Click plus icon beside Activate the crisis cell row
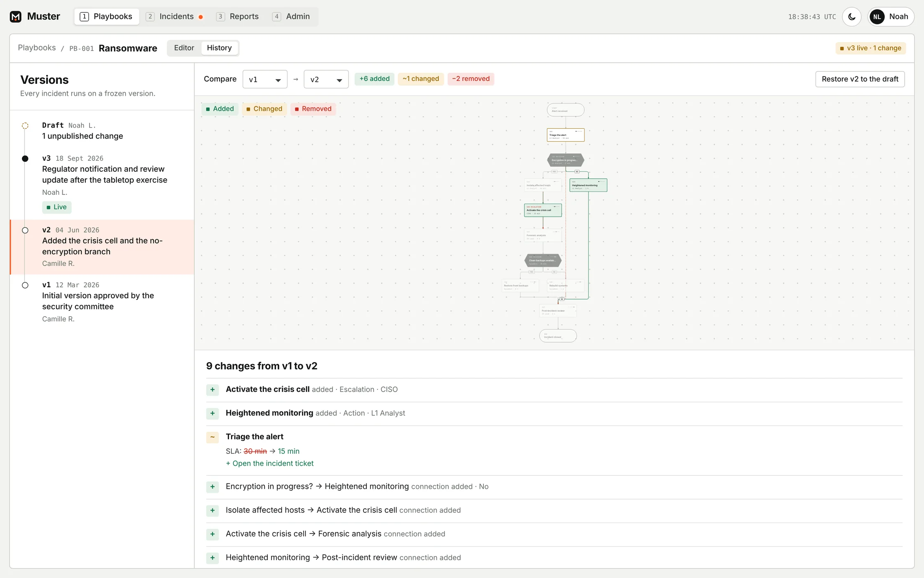The image size is (924, 578). 212,390
